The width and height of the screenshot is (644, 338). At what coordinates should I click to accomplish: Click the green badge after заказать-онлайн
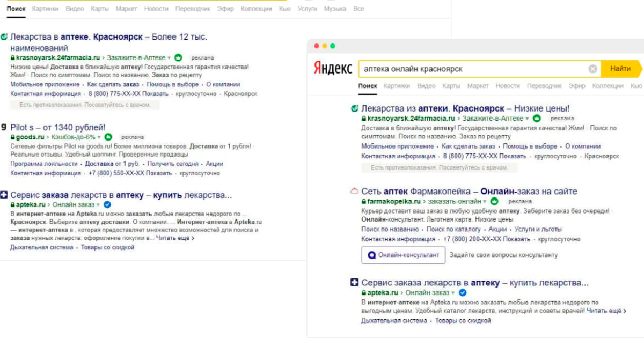pos(494,201)
